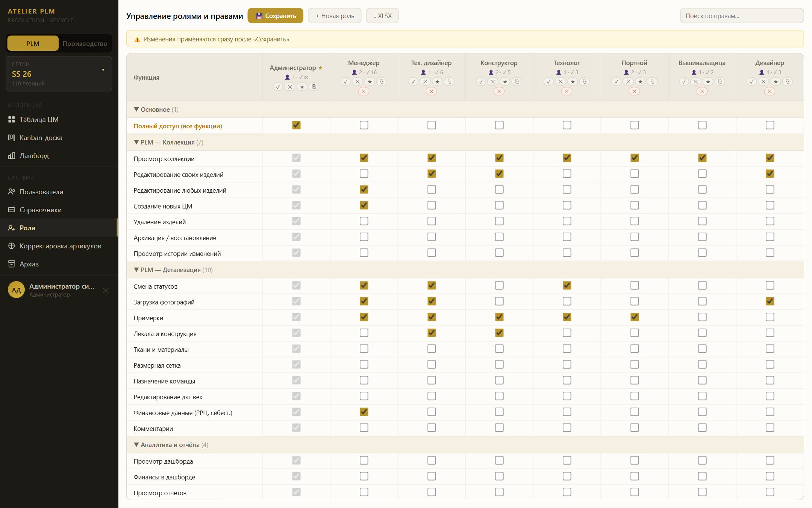
Task: Open the Пользователи section
Action: (x=59, y=192)
